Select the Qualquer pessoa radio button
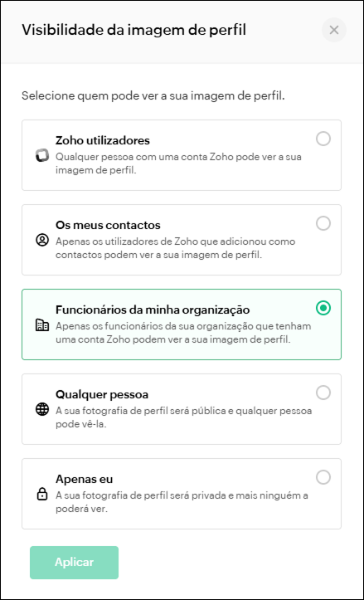364x600 pixels. 323,393
